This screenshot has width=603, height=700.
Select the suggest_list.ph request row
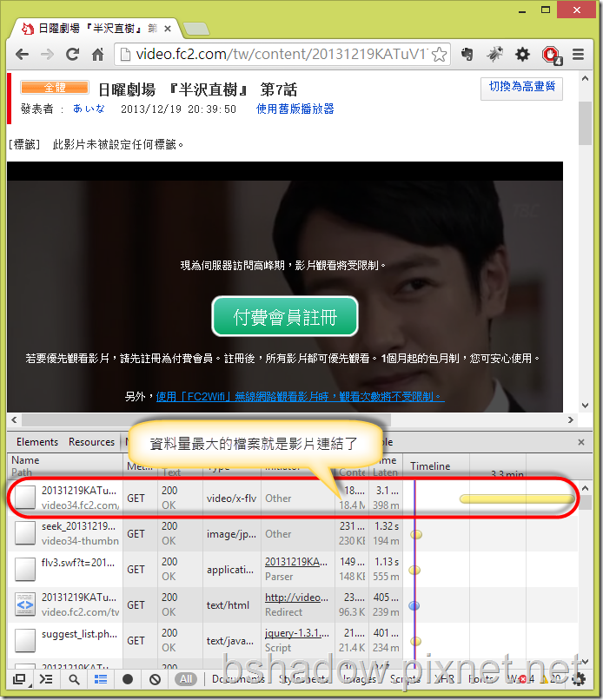(292, 641)
